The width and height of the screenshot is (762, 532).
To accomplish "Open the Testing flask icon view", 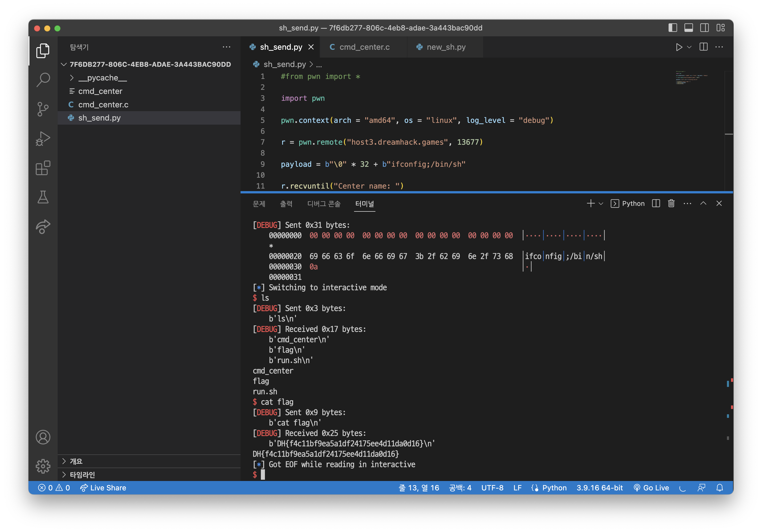I will pyautogui.click(x=43, y=197).
